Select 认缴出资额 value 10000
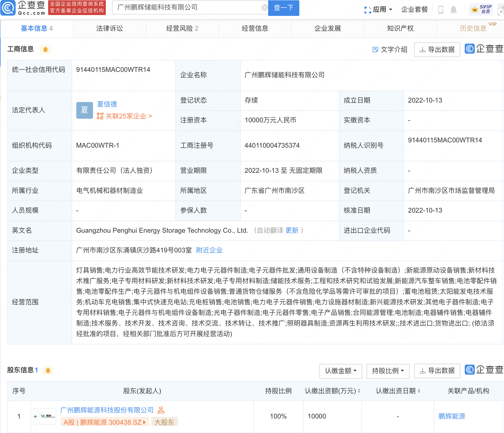504x433 pixels. click(317, 416)
